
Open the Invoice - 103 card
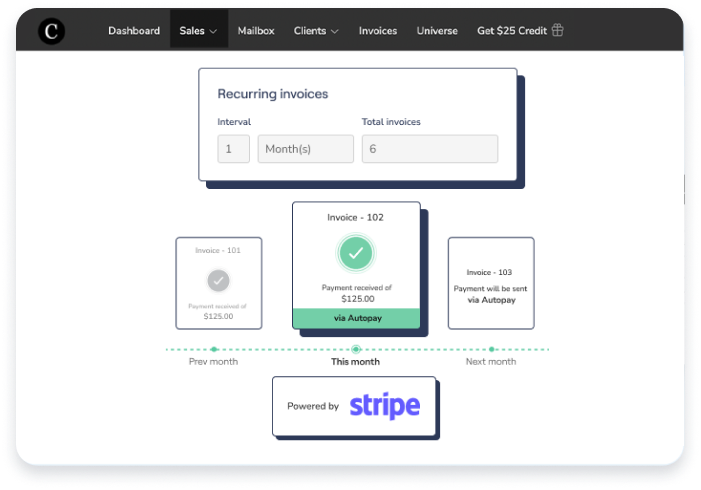coord(490,283)
